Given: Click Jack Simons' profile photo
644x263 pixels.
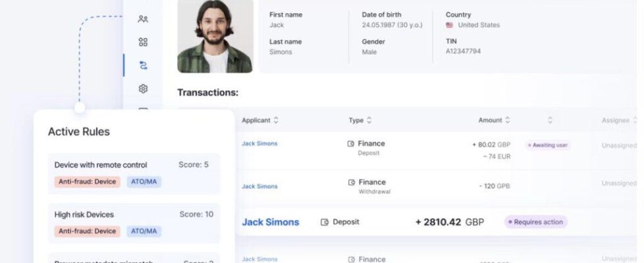Looking at the screenshot, I should pos(215,36).
